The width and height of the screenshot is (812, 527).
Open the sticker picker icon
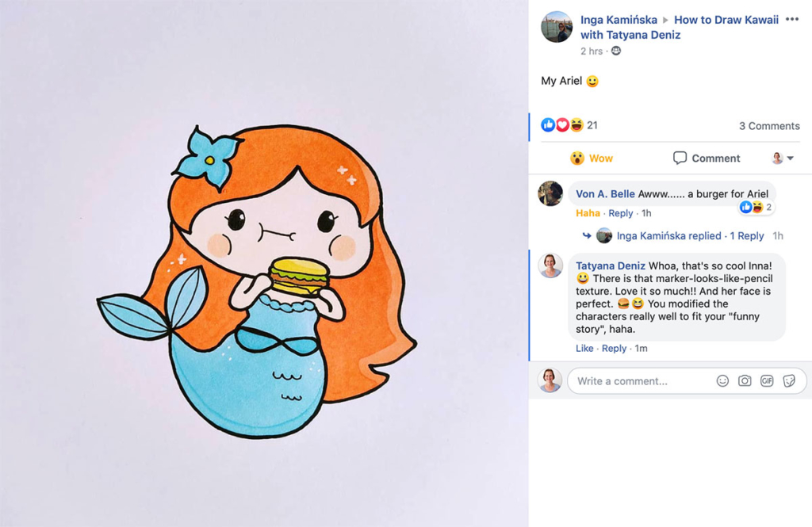point(789,381)
